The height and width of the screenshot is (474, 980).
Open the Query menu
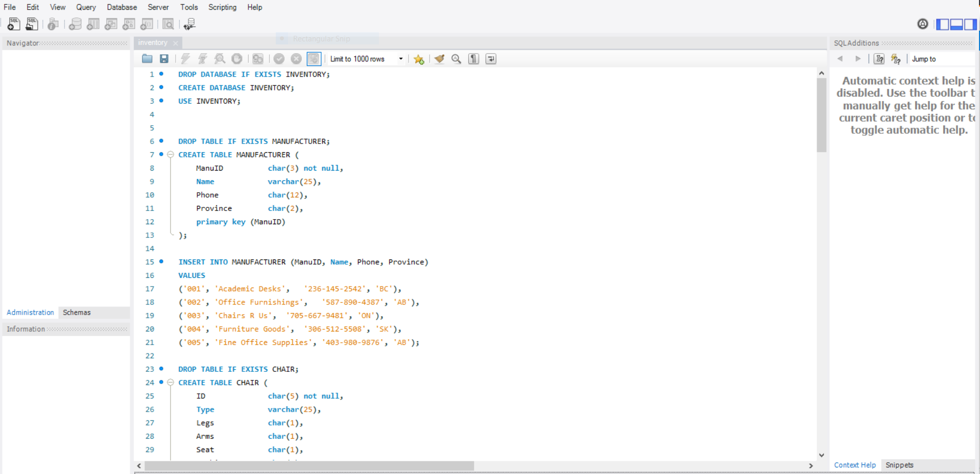[86, 7]
